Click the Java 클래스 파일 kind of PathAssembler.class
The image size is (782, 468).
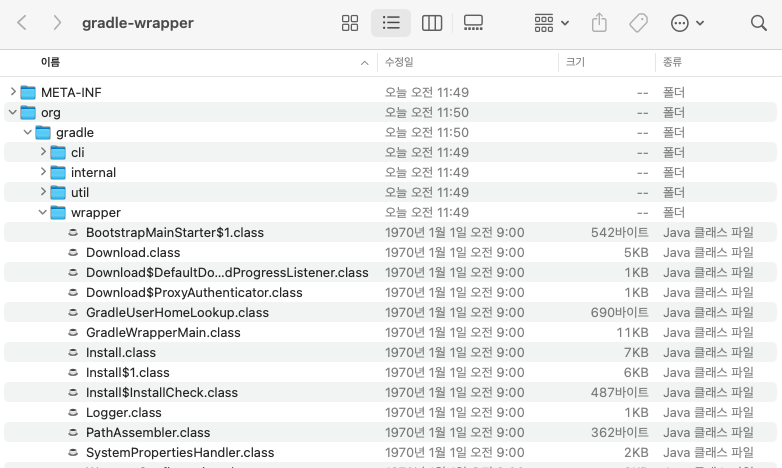[708, 432]
